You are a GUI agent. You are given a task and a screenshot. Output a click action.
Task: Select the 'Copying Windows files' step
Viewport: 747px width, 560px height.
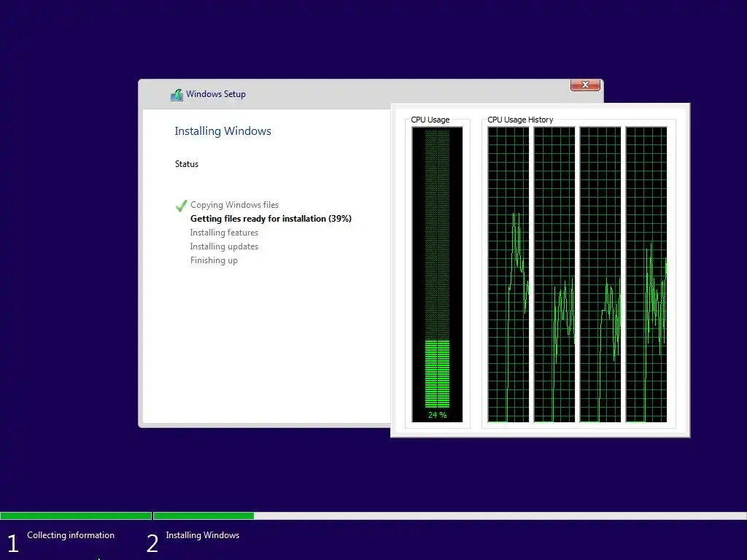click(234, 205)
